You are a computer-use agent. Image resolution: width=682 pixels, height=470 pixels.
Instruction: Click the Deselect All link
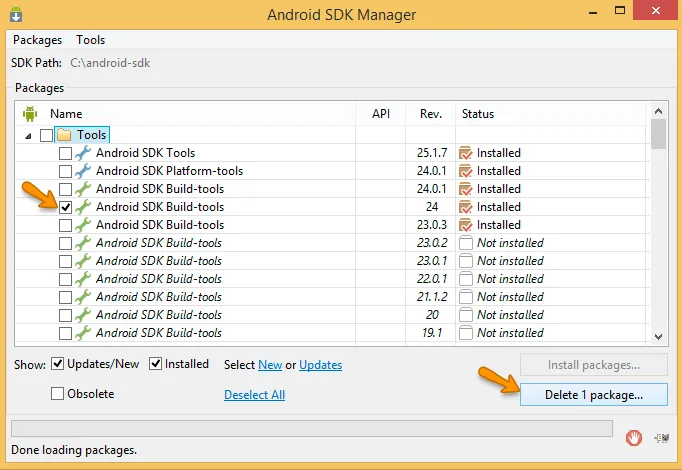coord(254,395)
